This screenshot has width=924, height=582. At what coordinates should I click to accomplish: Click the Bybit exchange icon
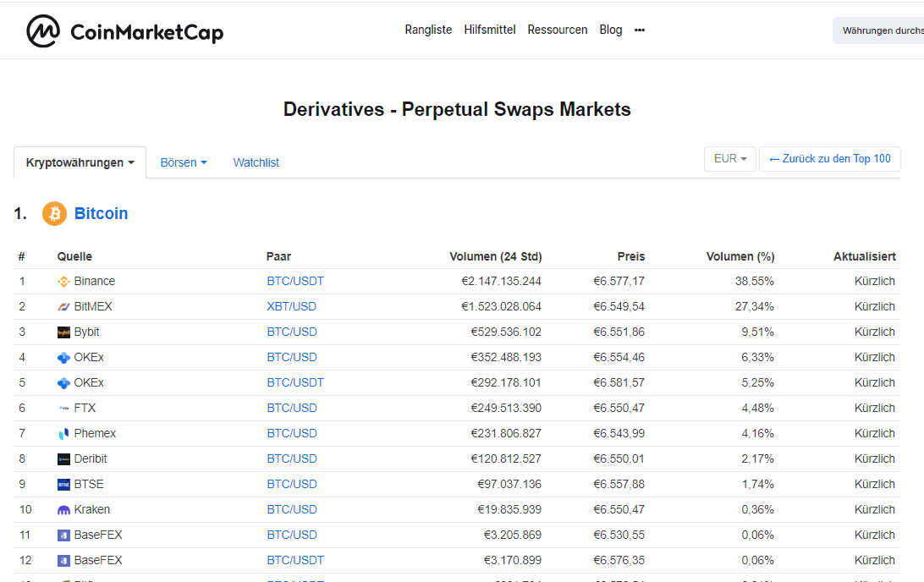tap(63, 332)
